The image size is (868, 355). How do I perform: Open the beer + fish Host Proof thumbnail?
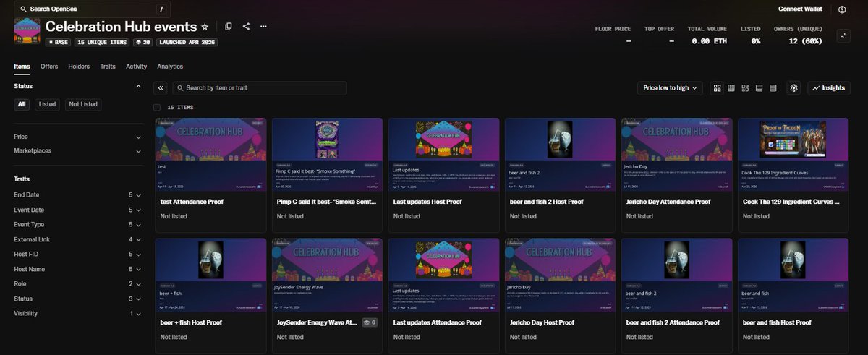tap(210, 275)
